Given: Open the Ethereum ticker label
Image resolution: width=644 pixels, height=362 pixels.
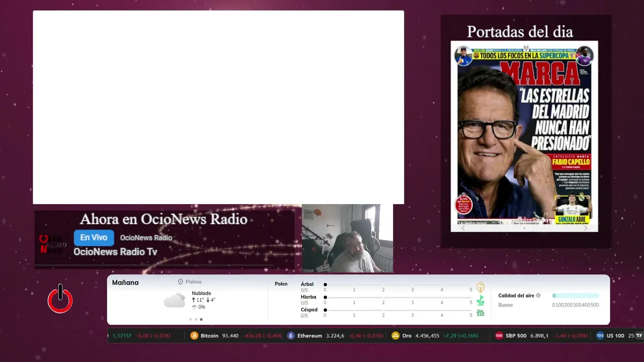Looking at the screenshot, I should (x=309, y=335).
